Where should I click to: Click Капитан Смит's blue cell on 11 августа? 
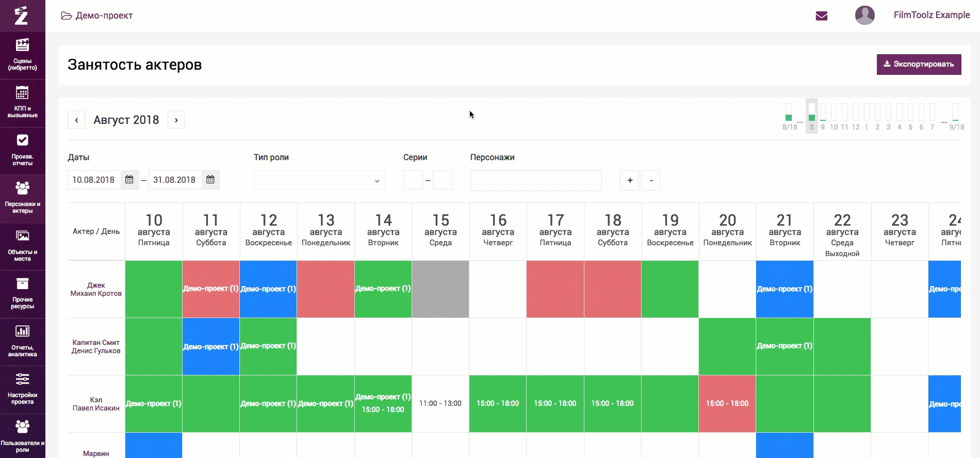click(211, 346)
